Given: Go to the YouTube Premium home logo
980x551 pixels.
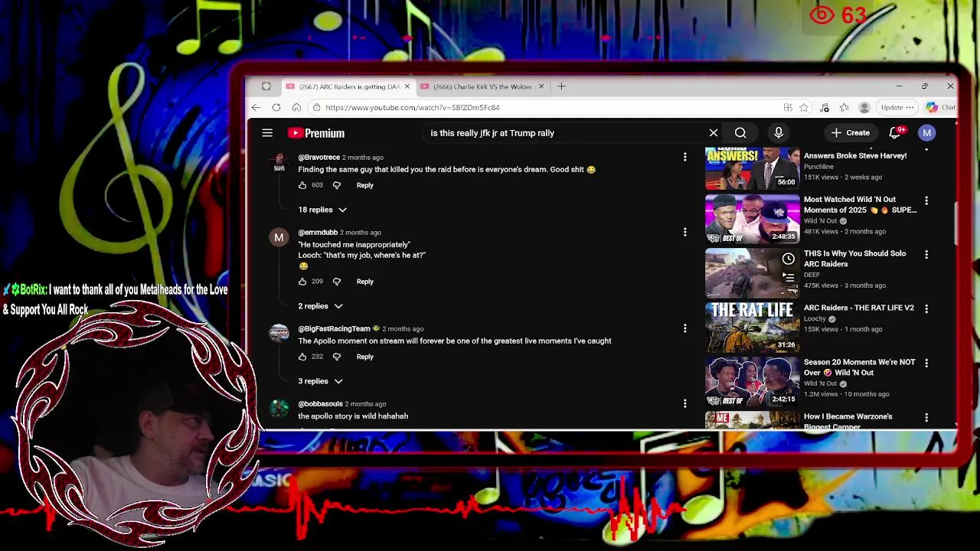Looking at the screenshot, I should pyautogui.click(x=316, y=133).
